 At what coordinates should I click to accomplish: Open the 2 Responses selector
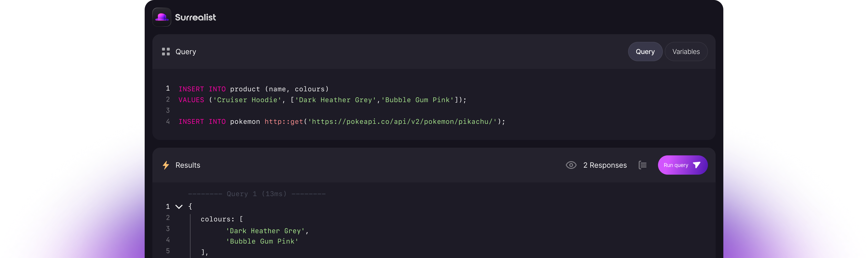click(x=604, y=165)
